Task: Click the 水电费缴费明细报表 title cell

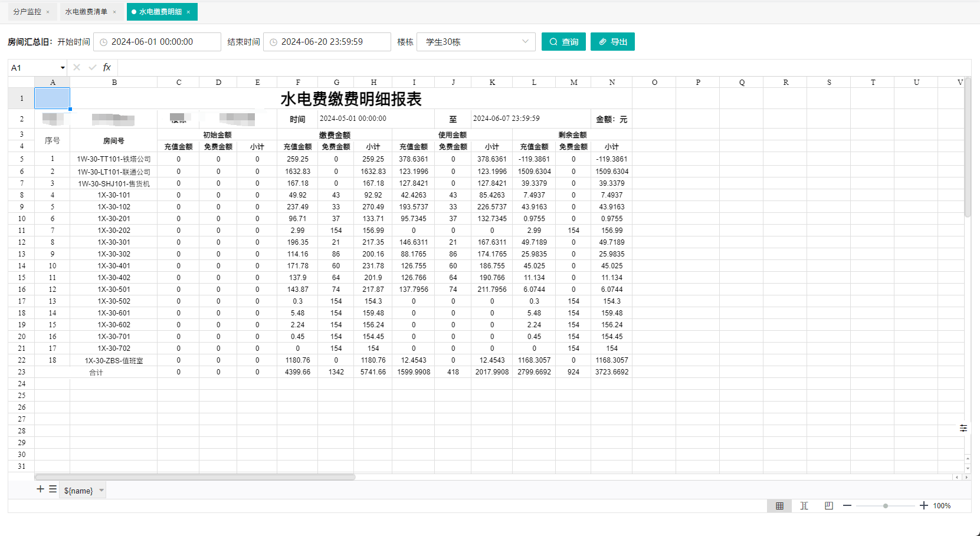Action: pyautogui.click(x=351, y=98)
